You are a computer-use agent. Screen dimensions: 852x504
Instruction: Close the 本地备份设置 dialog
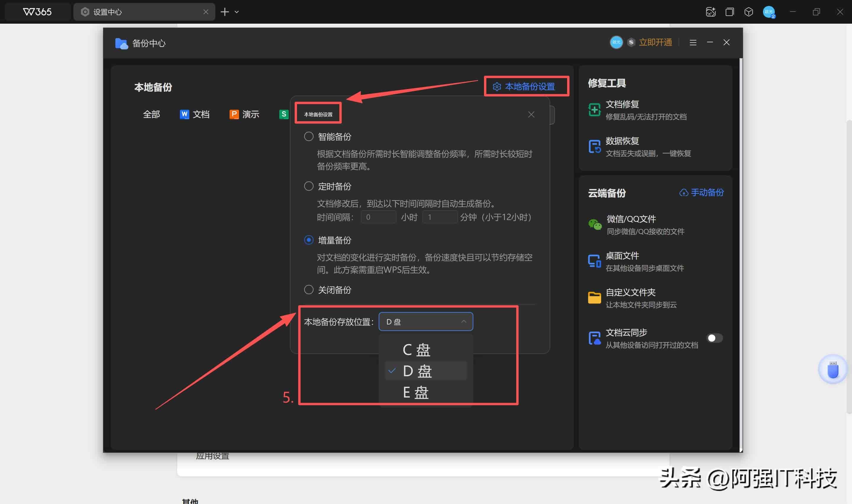[531, 115]
